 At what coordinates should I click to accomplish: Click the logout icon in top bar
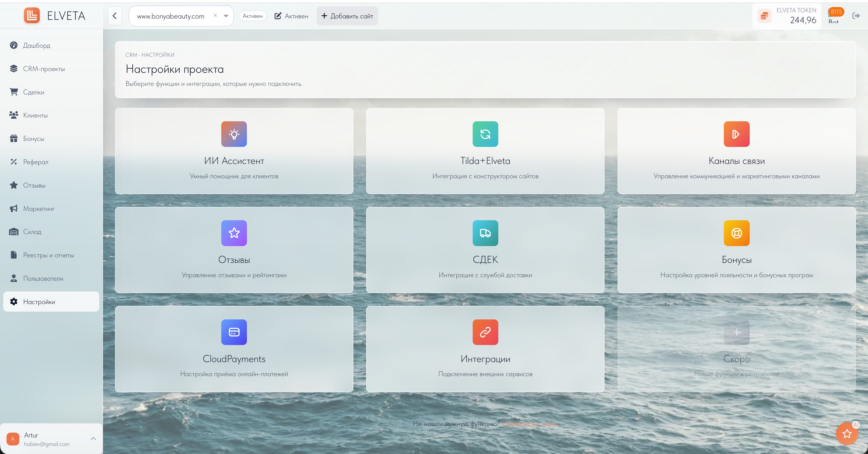click(x=856, y=16)
